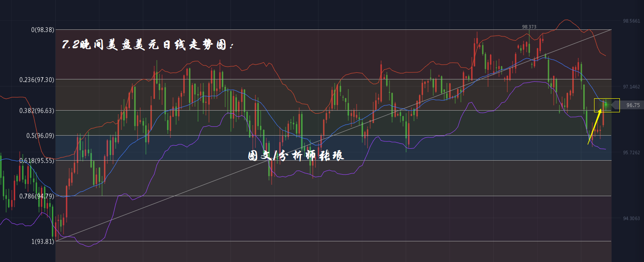Click the chart title starting with 7.2
Image resolution: width=644 pixels, height=262 pixels.
pos(148,45)
